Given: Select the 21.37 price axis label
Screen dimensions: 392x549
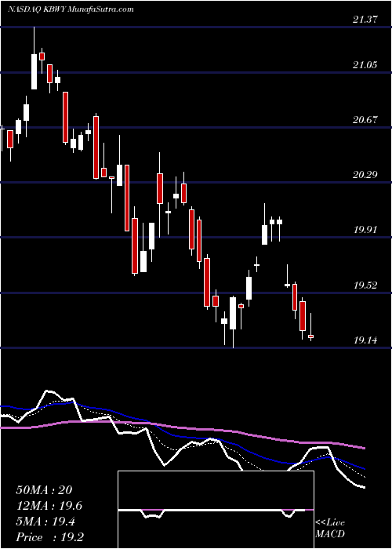Looking at the screenshot, I should 365,20.
